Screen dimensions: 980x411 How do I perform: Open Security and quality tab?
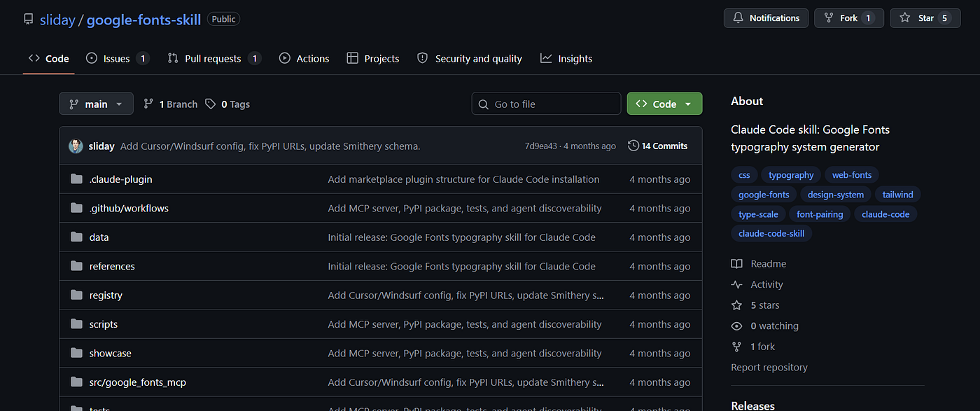pyautogui.click(x=470, y=59)
